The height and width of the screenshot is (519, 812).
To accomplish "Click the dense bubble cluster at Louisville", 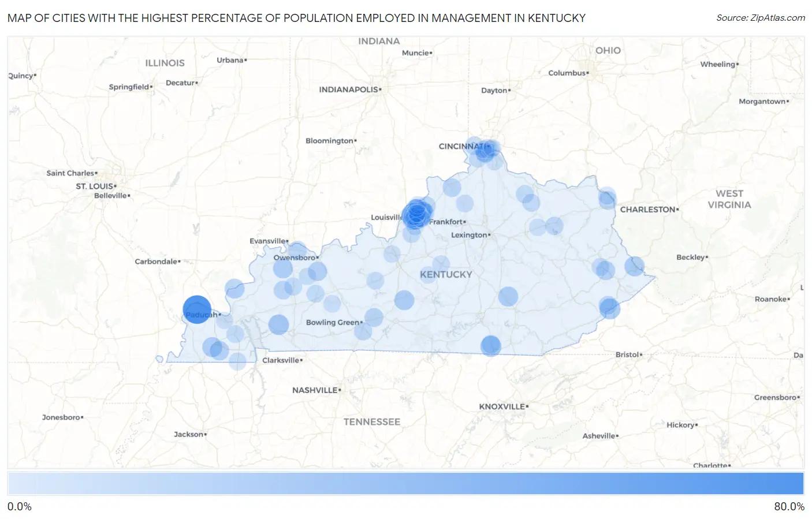I will pyautogui.click(x=416, y=215).
